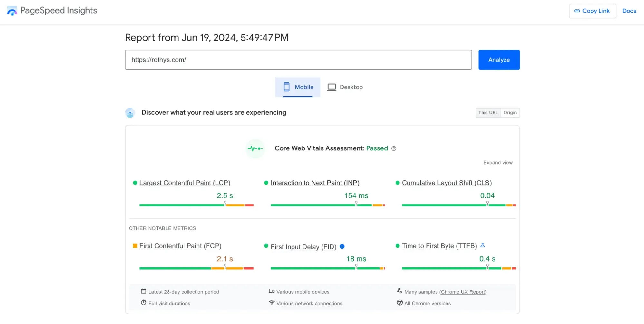Screen dimensions: 644x324
Task: Open the Docs link
Action: [x=629, y=11]
